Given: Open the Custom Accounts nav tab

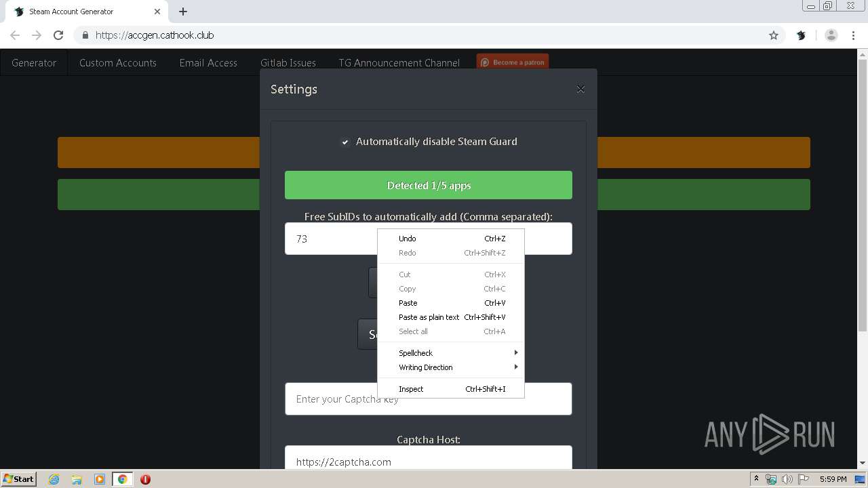Looking at the screenshot, I should point(118,62).
